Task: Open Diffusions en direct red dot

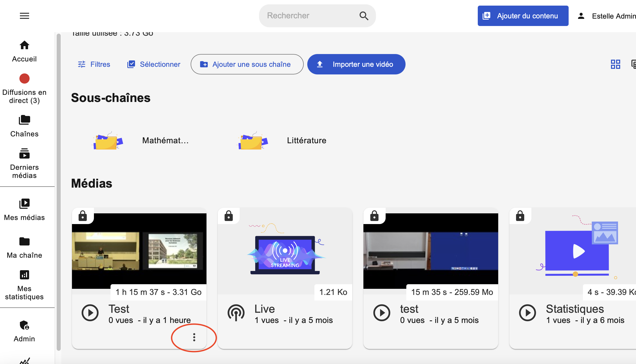Action: pos(25,79)
